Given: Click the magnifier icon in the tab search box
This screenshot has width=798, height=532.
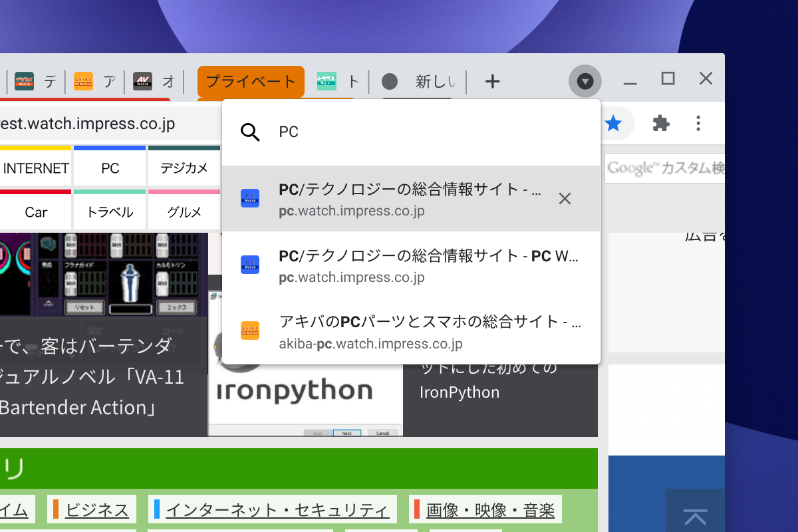Looking at the screenshot, I should [x=250, y=132].
